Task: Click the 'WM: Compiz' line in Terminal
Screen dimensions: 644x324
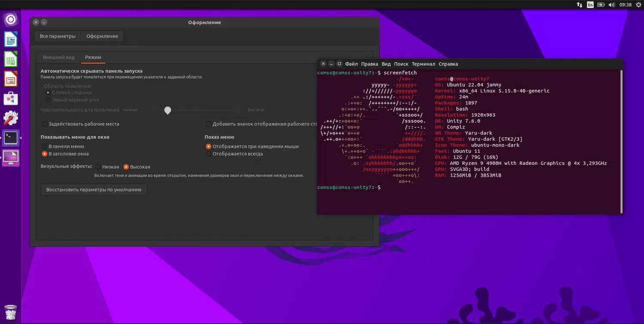Action: pos(450,127)
